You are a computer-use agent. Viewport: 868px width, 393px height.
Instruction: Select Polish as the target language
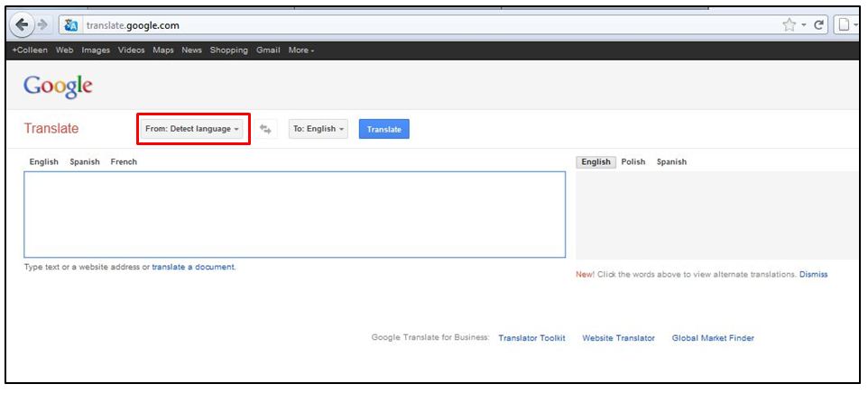coord(633,162)
